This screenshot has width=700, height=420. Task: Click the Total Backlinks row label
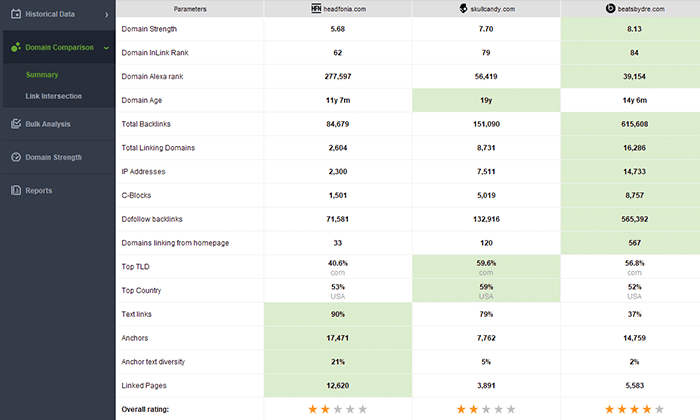click(x=146, y=124)
